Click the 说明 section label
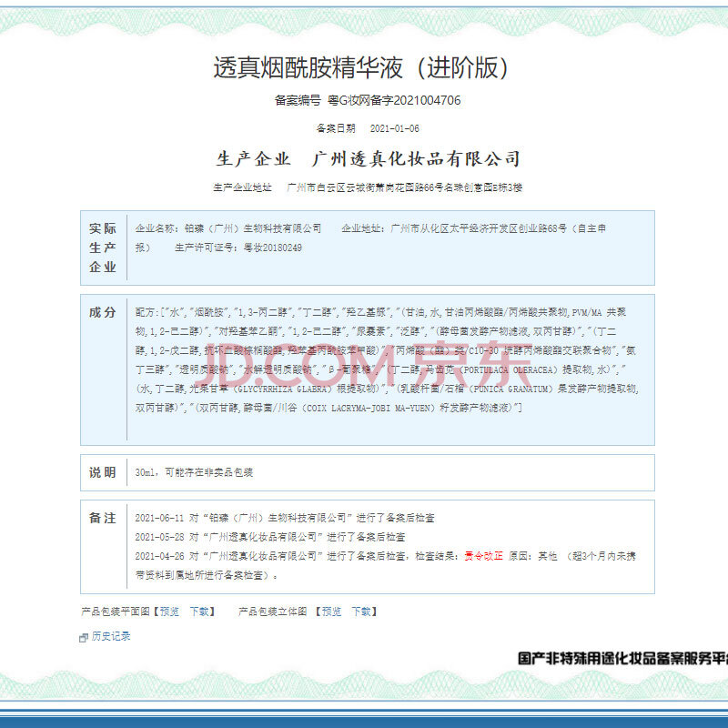Screen dimensions: 728x728 (102, 472)
